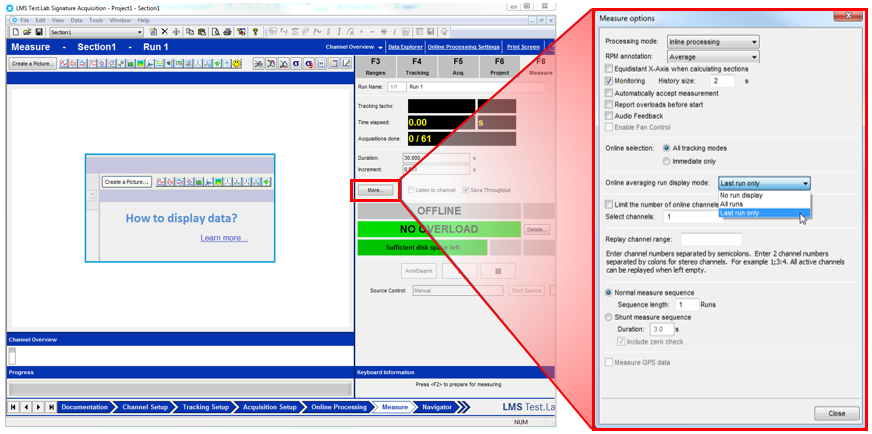The image size is (872, 434).
Task: Click the Help question mark icon
Action: point(255,32)
